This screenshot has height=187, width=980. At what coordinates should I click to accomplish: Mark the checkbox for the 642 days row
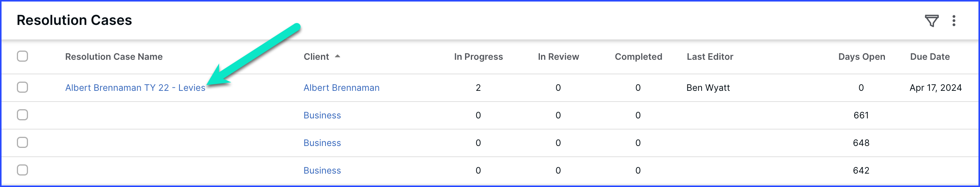[23, 170]
